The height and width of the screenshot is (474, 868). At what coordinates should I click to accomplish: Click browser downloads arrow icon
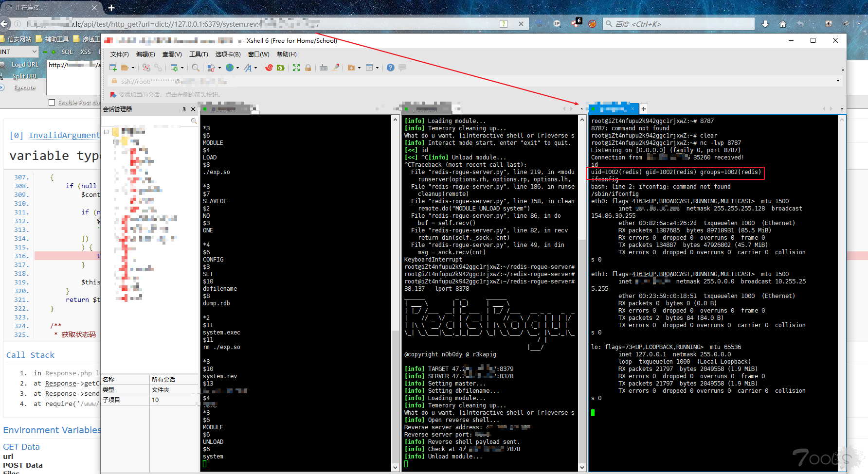(765, 24)
